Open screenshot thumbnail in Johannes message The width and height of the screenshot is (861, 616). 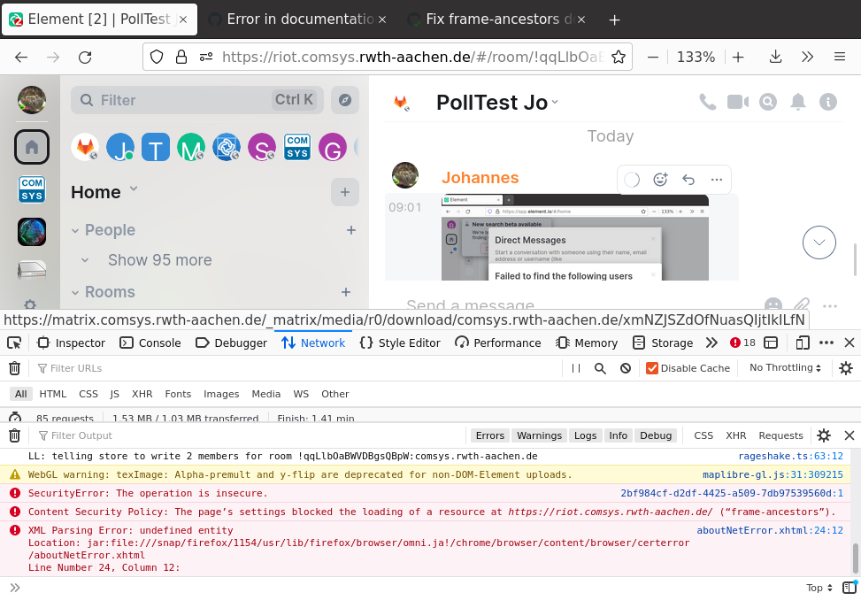(x=575, y=237)
